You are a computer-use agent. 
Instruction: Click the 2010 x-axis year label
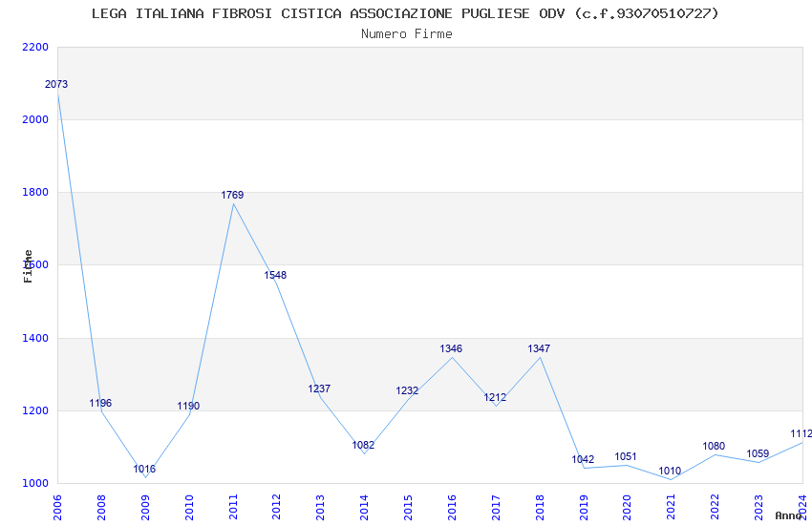pos(189,508)
